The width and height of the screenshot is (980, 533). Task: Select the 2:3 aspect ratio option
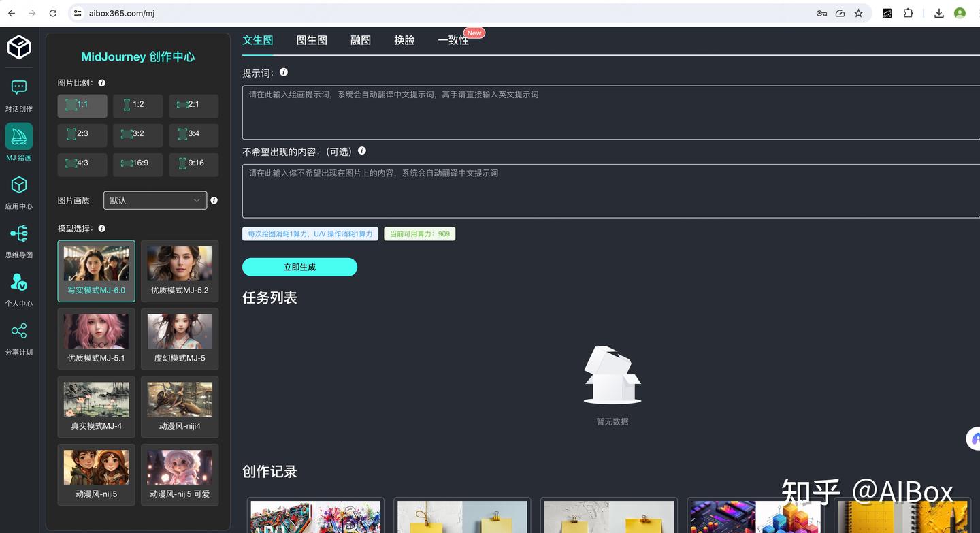82,135
